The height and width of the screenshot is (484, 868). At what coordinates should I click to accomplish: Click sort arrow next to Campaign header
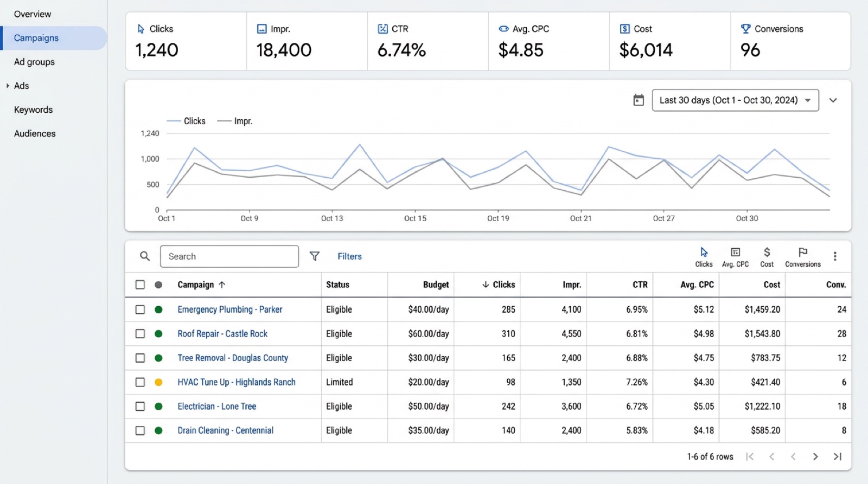point(222,285)
